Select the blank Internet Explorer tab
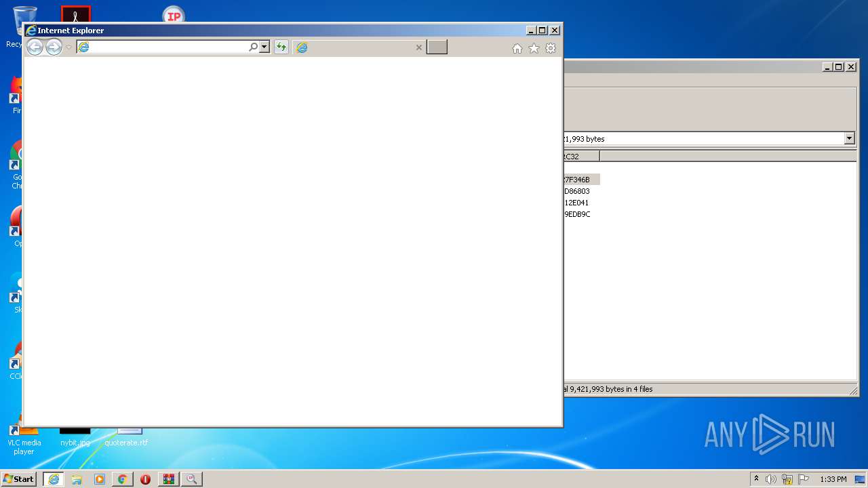Image resolution: width=868 pixels, height=488 pixels. tap(359, 47)
